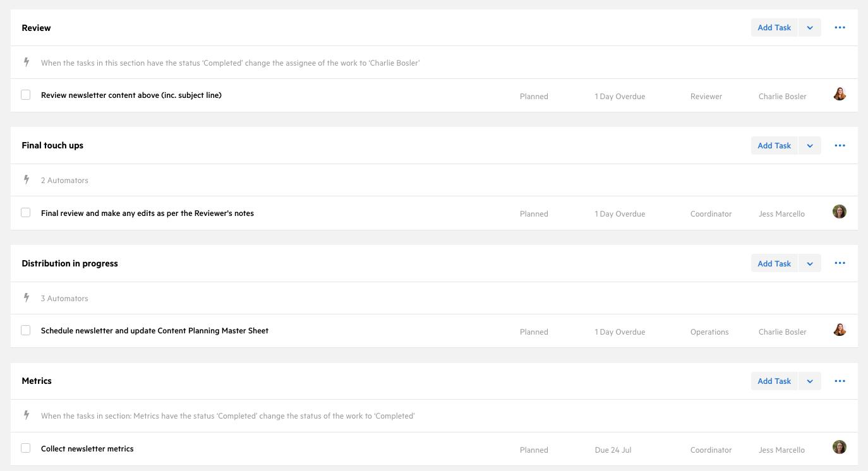
Task: Check off "Collect newsletter metrics" task
Action: (25, 448)
